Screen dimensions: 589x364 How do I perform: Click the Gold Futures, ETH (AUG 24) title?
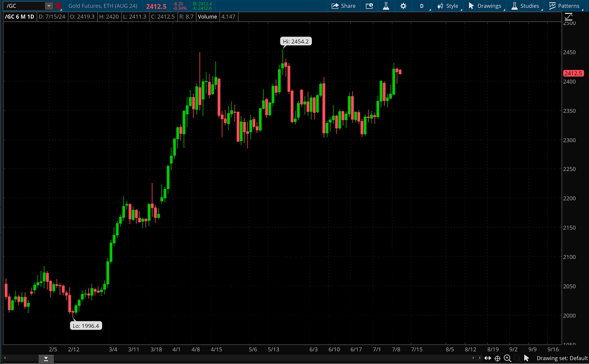103,6
